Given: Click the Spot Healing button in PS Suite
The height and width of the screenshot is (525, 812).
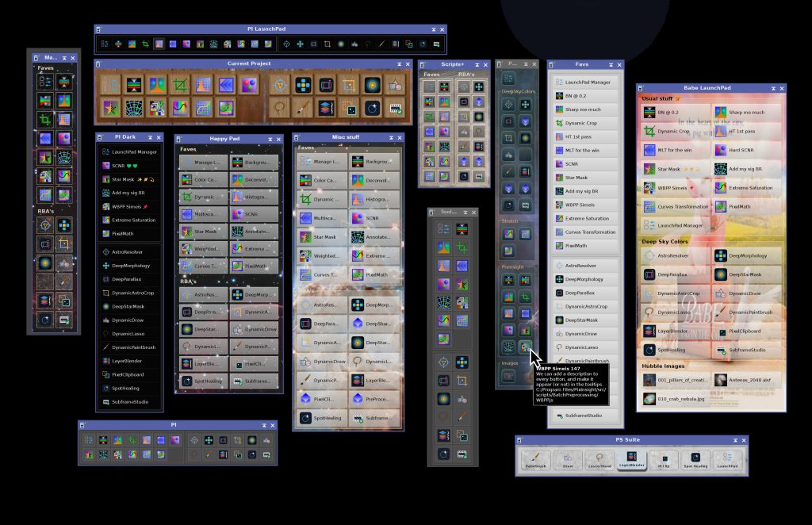Looking at the screenshot, I should point(695,459).
